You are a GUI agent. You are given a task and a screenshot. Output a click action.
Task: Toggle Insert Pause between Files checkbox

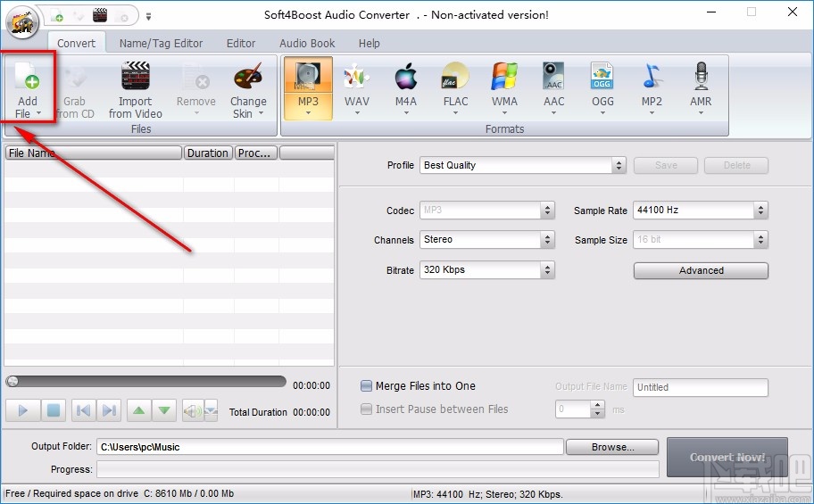(366, 409)
